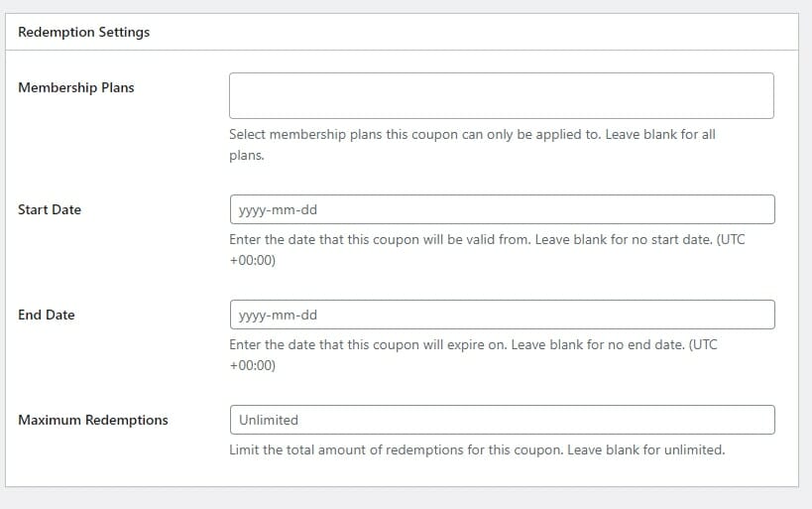This screenshot has height=509, width=812.
Task: Click the Start Date label
Action: click(x=50, y=210)
